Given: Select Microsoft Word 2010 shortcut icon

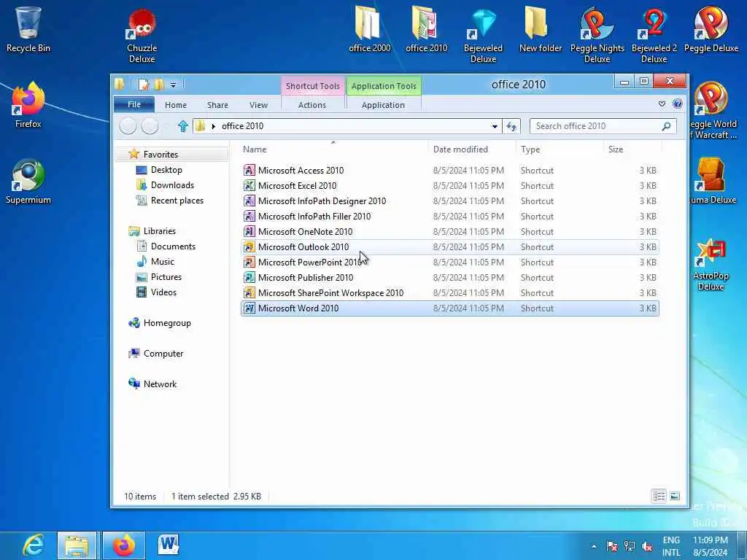Looking at the screenshot, I should tap(249, 308).
